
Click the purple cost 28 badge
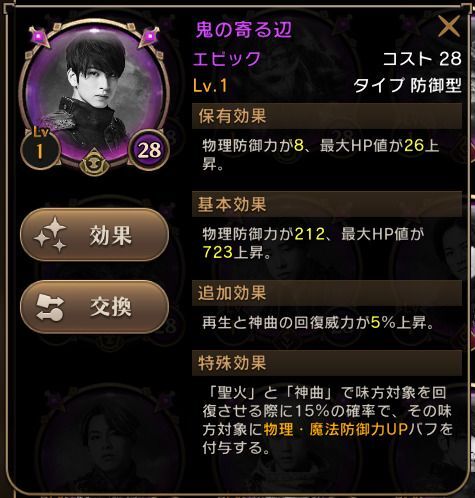tap(149, 150)
